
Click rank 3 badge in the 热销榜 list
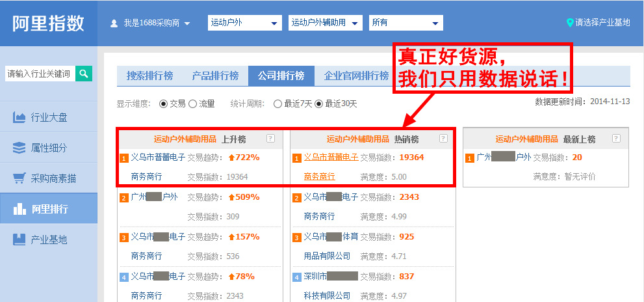(297, 238)
